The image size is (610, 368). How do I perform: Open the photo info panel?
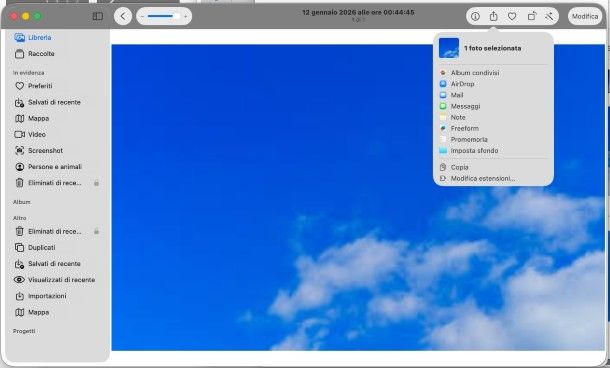pos(475,16)
